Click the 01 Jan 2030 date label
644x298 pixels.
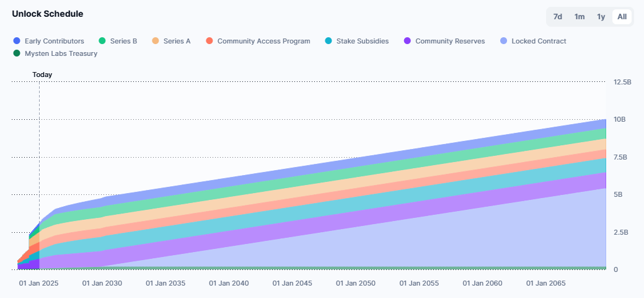[102, 284]
